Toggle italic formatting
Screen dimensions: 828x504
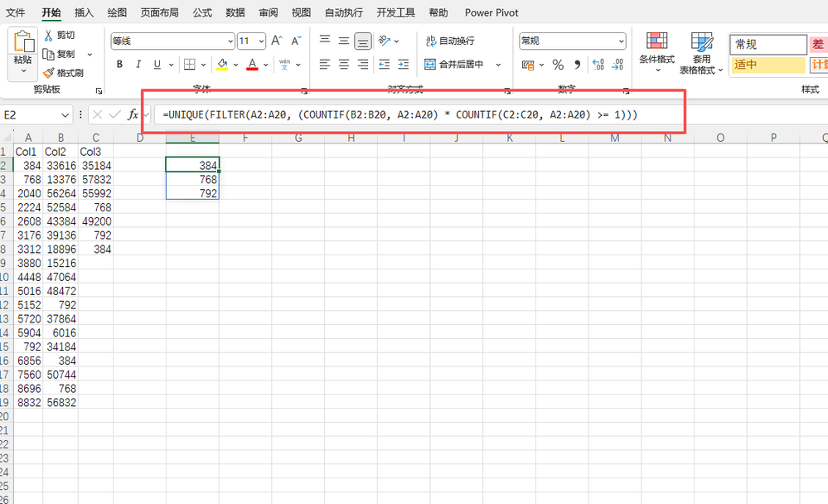tap(138, 64)
